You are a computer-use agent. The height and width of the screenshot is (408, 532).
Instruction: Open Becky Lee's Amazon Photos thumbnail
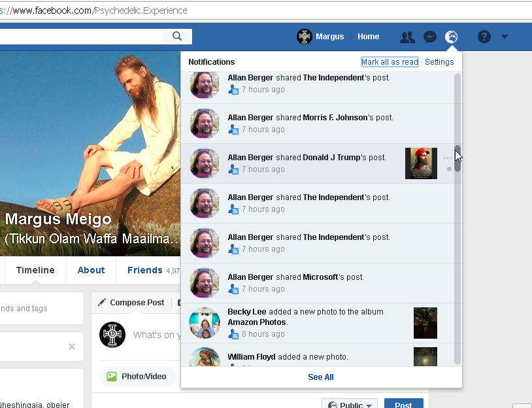click(x=425, y=323)
